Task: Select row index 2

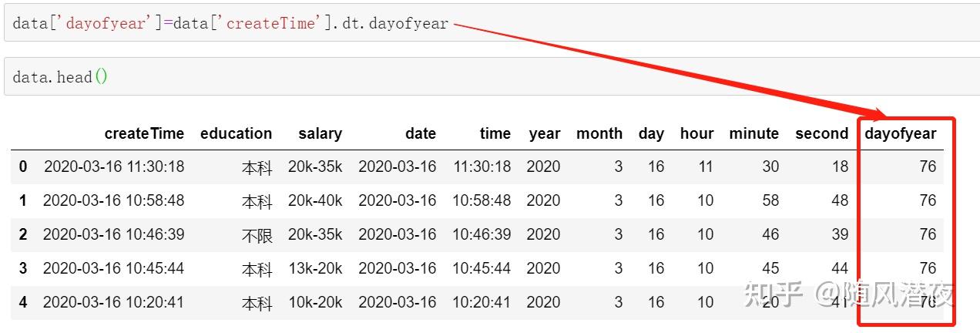Action: click(23, 234)
